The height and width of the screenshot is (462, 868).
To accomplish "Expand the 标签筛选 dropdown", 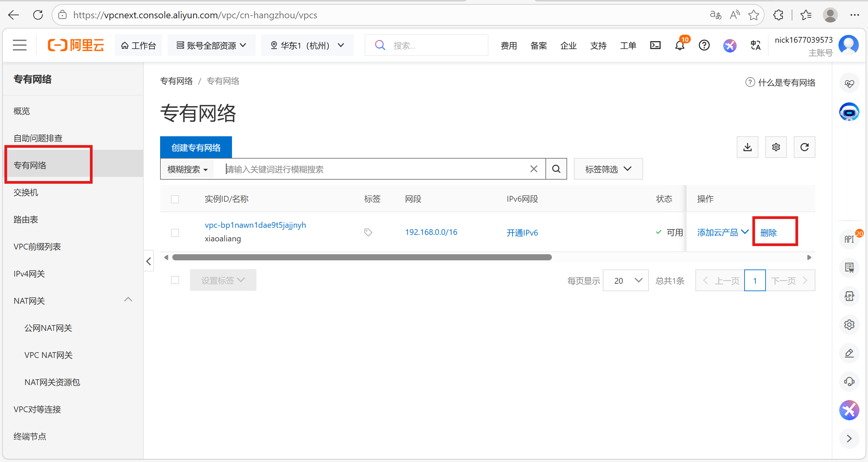I will (608, 169).
